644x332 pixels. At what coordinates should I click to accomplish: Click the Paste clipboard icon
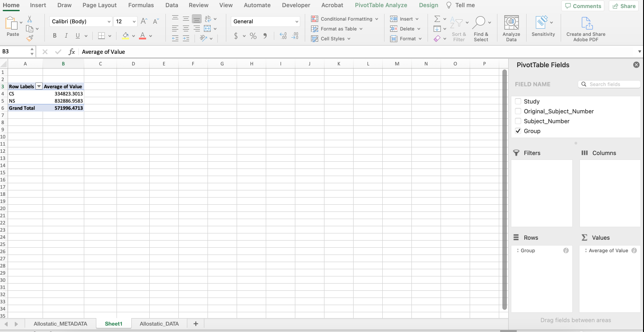point(12,24)
